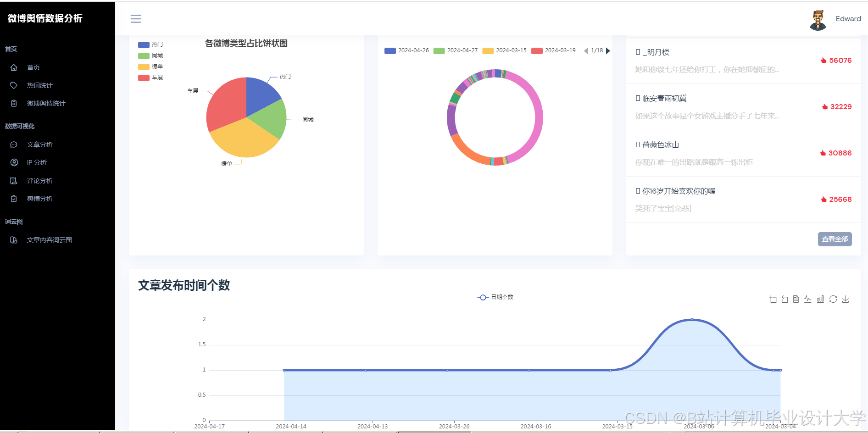868x433 pixels.
Task: Click the hamburger menu to collapse the sidebar
Action: 135,18
